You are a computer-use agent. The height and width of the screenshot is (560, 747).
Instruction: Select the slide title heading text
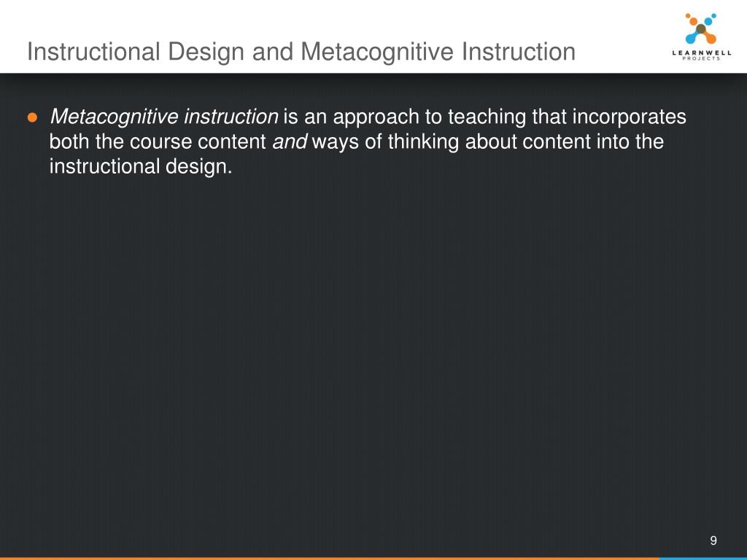pyautogui.click(x=301, y=52)
